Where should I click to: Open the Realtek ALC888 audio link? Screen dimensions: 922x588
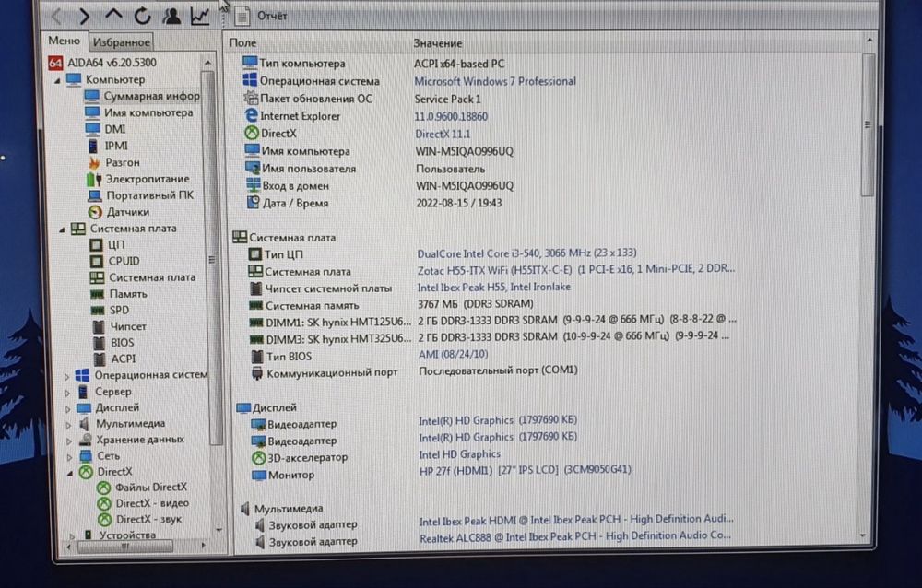(575, 536)
